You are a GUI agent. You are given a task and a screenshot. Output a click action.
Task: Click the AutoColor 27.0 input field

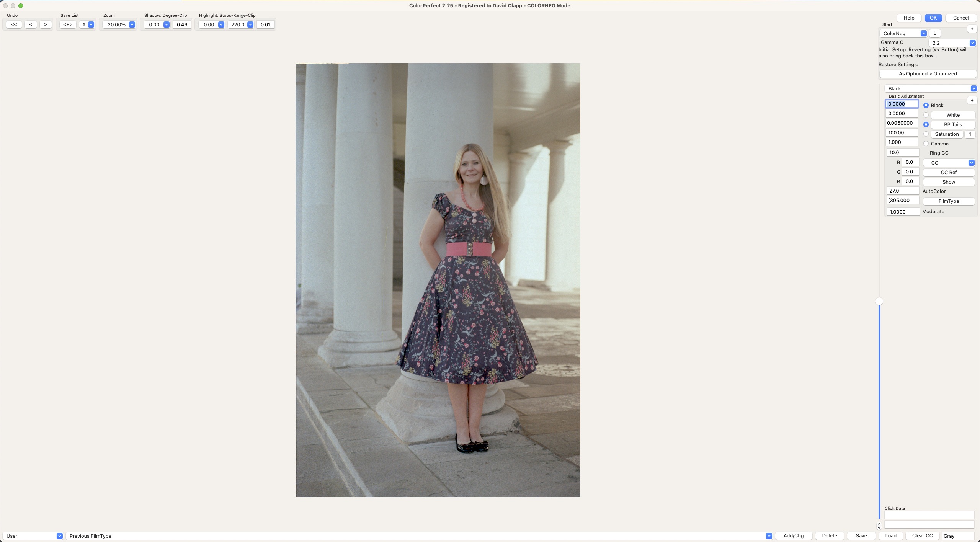click(902, 191)
